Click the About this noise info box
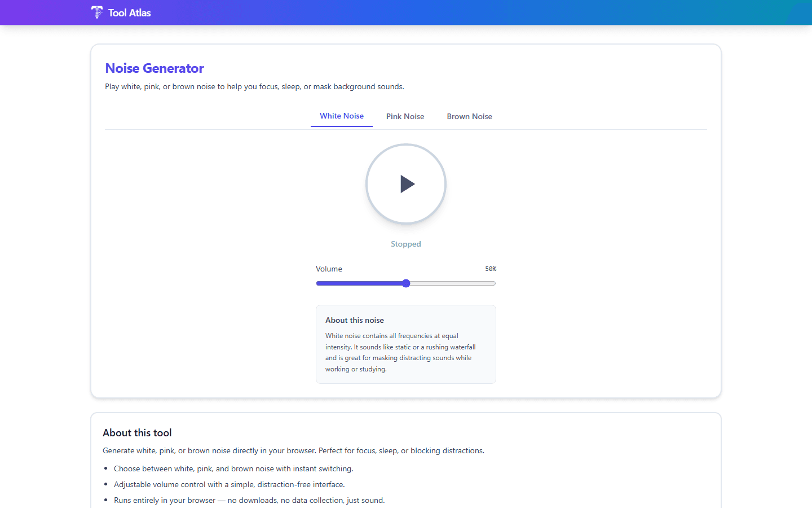Viewport: 812px width, 508px height. point(406,344)
